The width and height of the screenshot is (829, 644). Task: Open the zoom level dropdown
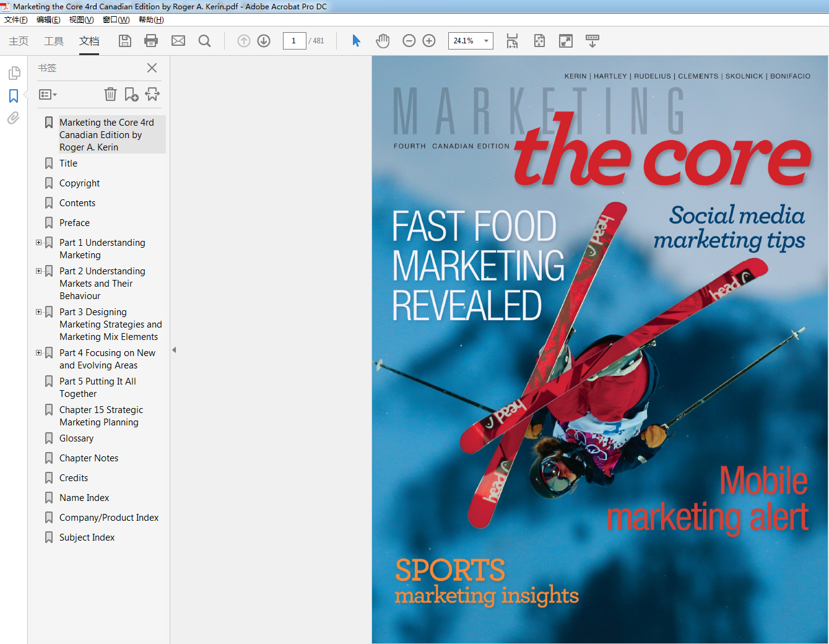coord(486,41)
